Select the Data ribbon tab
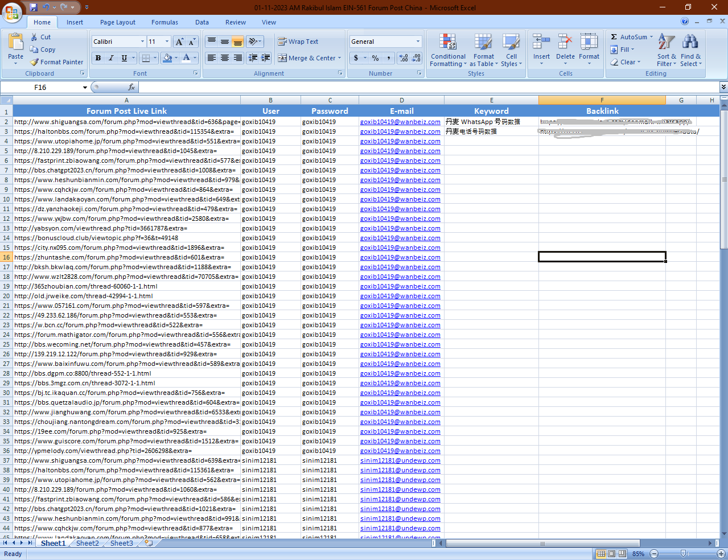This screenshot has width=728, height=560. pyautogui.click(x=202, y=22)
